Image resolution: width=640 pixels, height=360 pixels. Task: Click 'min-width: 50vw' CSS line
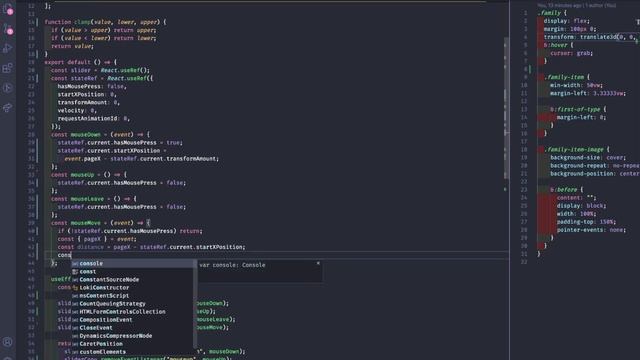coord(576,85)
